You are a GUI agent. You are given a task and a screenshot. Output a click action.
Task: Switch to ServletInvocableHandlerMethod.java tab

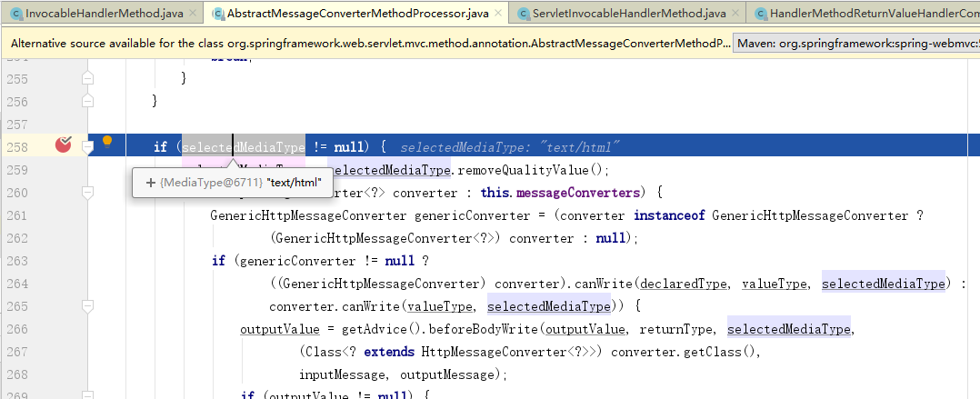[628, 14]
